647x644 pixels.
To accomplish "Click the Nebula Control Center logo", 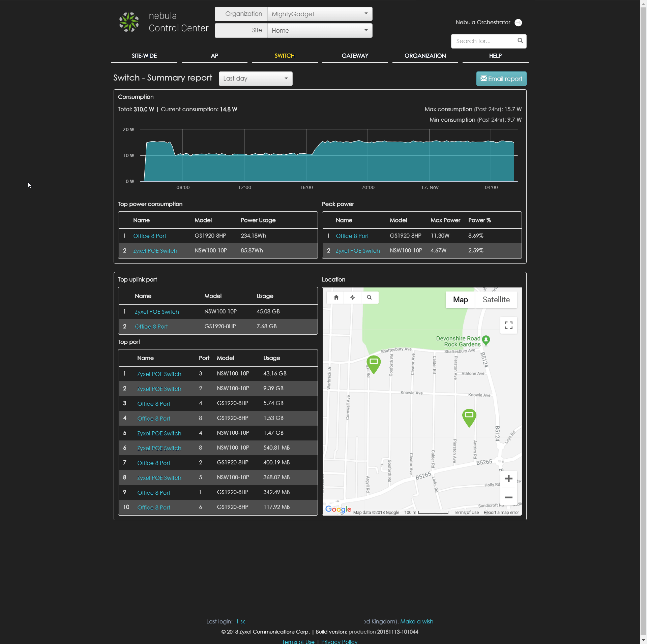I will [x=129, y=22].
